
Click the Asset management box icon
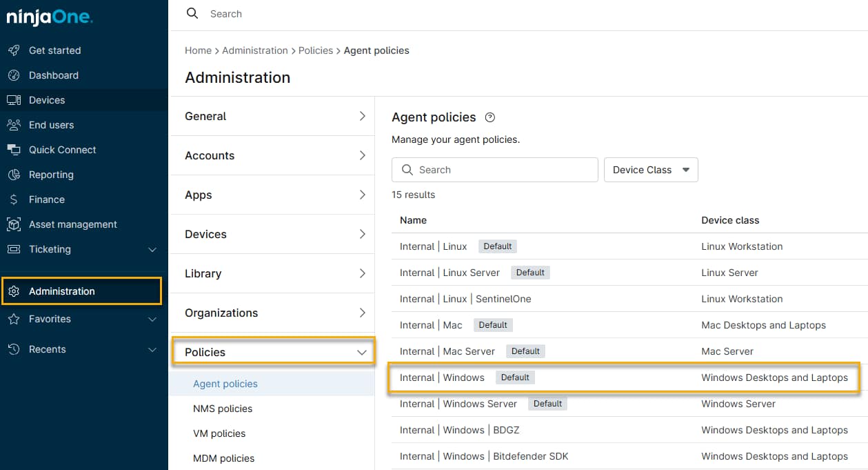[14, 224]
